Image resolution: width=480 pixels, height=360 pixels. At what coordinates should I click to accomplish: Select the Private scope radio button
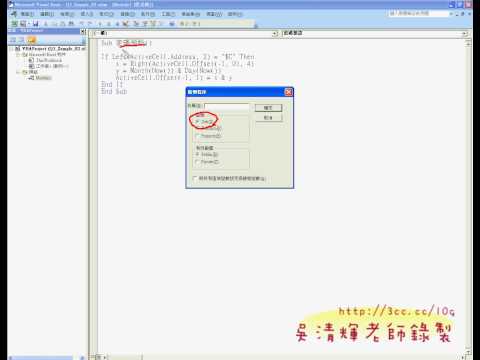point(197,162)
